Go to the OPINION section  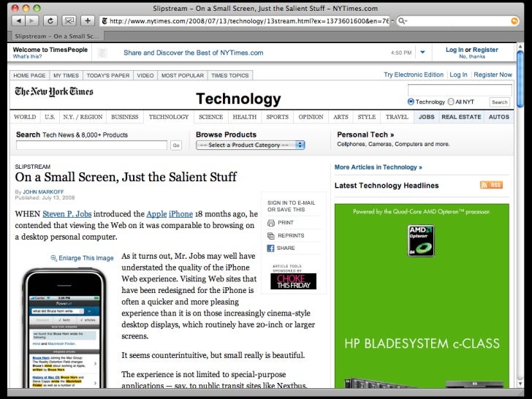(311, 117)
